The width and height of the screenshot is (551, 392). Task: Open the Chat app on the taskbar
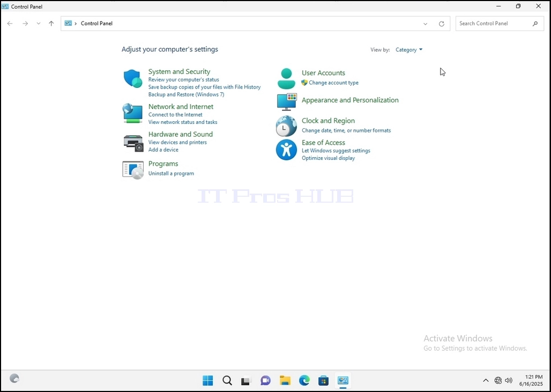click(x=265, y=380)
